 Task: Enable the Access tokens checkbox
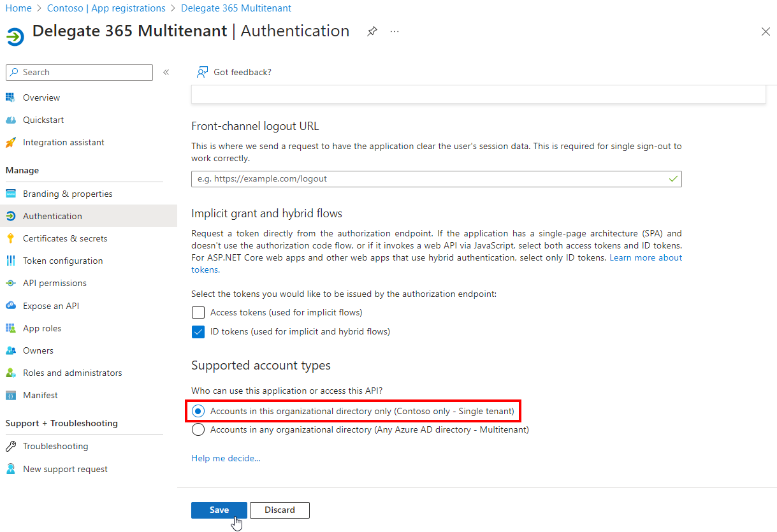pos(198,312)
